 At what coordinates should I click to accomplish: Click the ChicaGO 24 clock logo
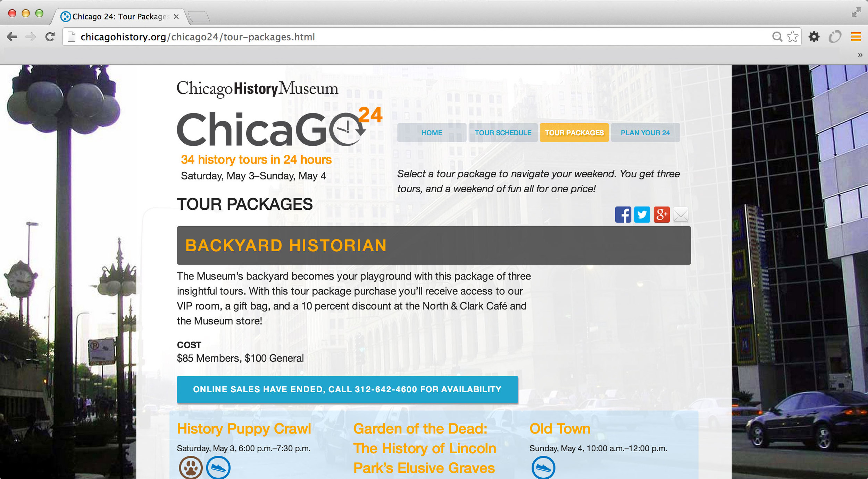pyautogui.click(x=280, y=127)
